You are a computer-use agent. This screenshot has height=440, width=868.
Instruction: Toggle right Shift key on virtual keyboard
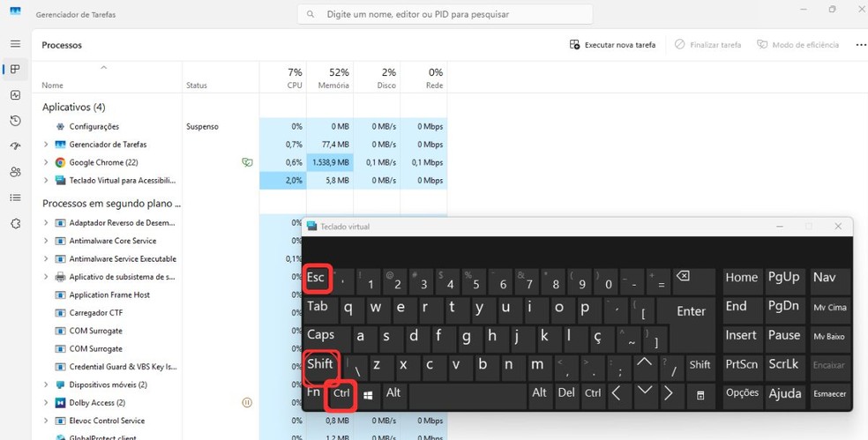[700, 366]
